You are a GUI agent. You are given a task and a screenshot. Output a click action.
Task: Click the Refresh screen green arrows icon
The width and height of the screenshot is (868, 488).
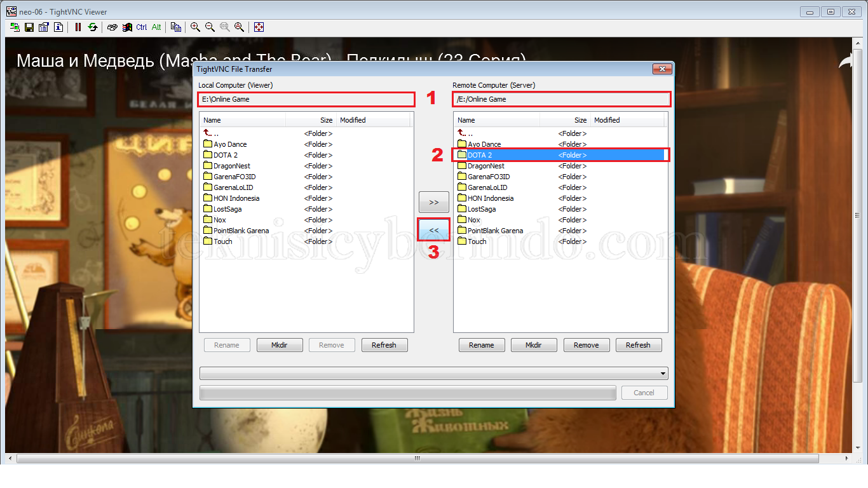click(93, 27)
